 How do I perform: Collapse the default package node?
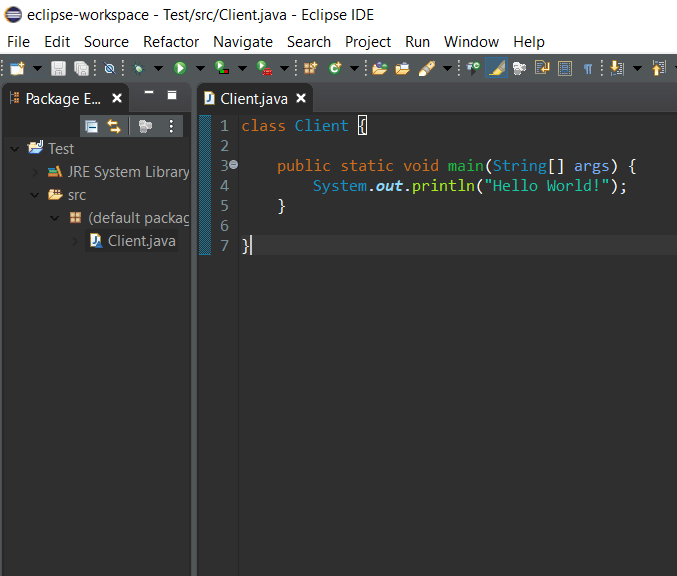point(55,218)
